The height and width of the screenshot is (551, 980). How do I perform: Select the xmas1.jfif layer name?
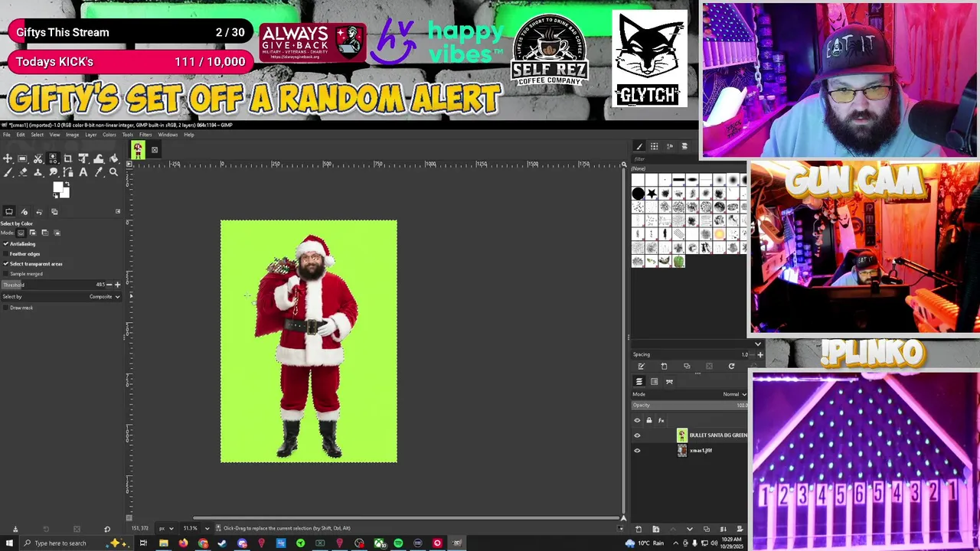click(701, 450)
